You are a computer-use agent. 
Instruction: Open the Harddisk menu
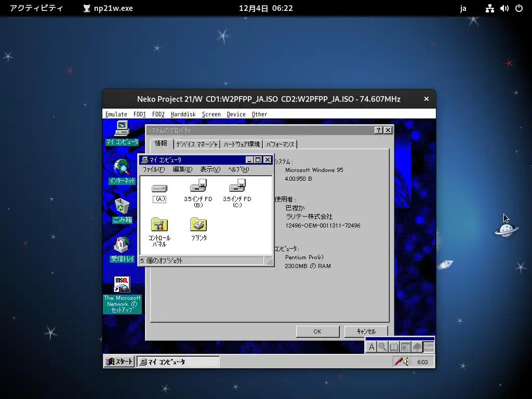tap(183, 114)
